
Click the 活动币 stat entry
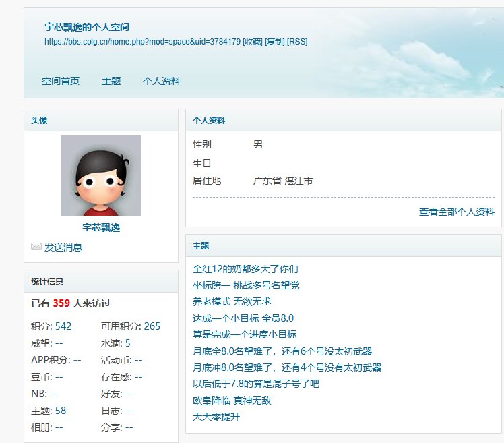(121, 360)
